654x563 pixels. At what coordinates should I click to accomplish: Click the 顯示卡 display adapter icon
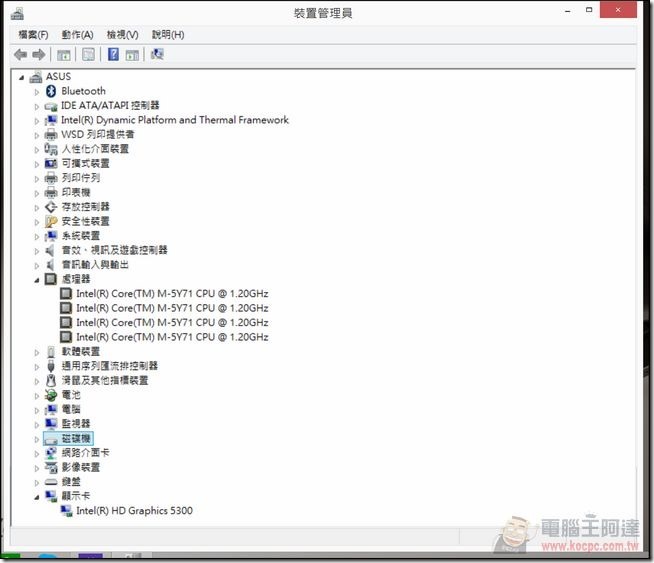[51, 496]
